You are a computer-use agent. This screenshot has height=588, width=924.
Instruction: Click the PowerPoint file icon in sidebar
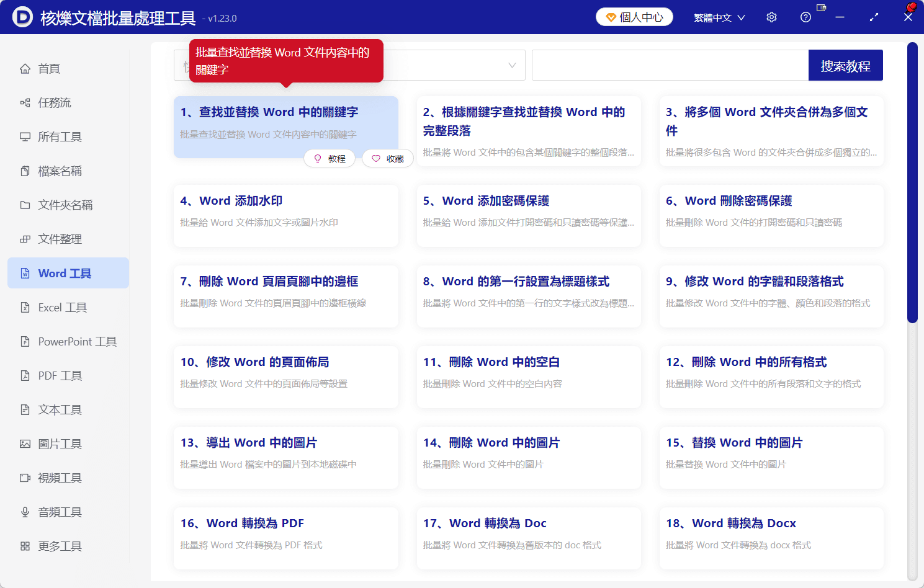pyautogui.click(x=25, y=342)
